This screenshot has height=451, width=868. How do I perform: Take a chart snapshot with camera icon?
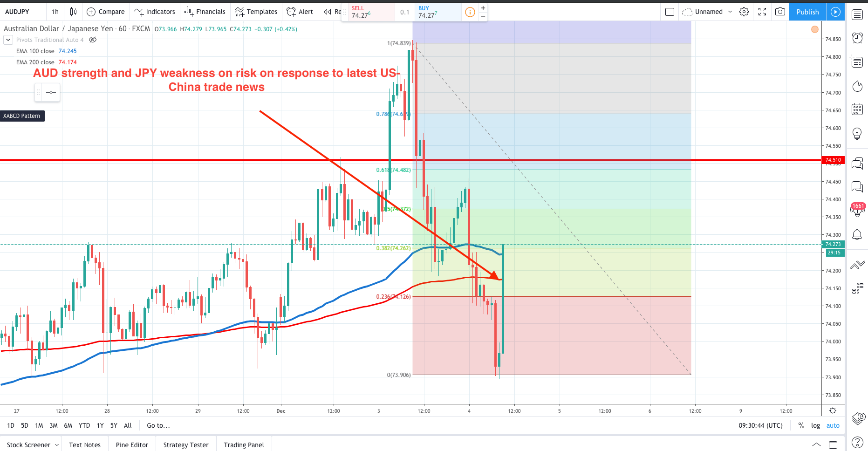(780, 12)
